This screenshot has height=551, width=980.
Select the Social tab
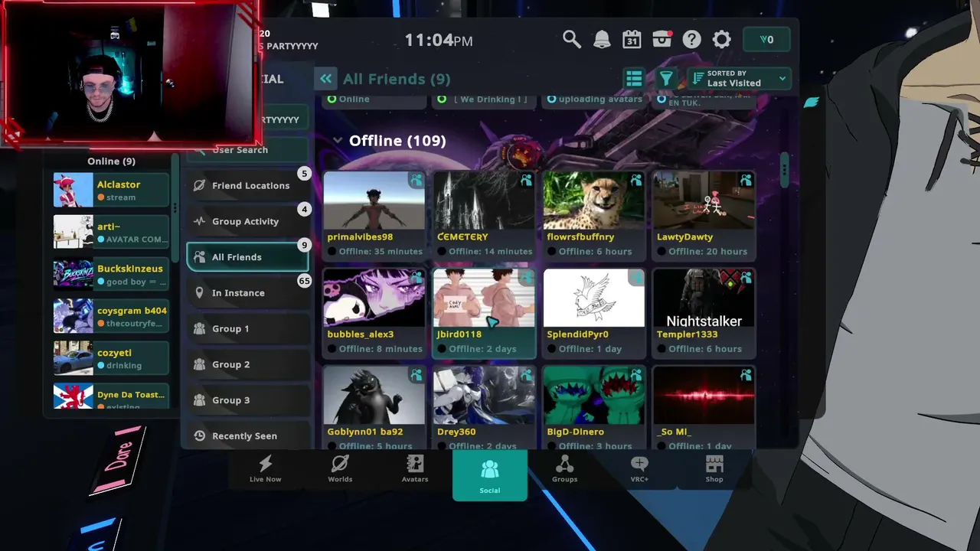pyautogui.click(x=490, y=474)
